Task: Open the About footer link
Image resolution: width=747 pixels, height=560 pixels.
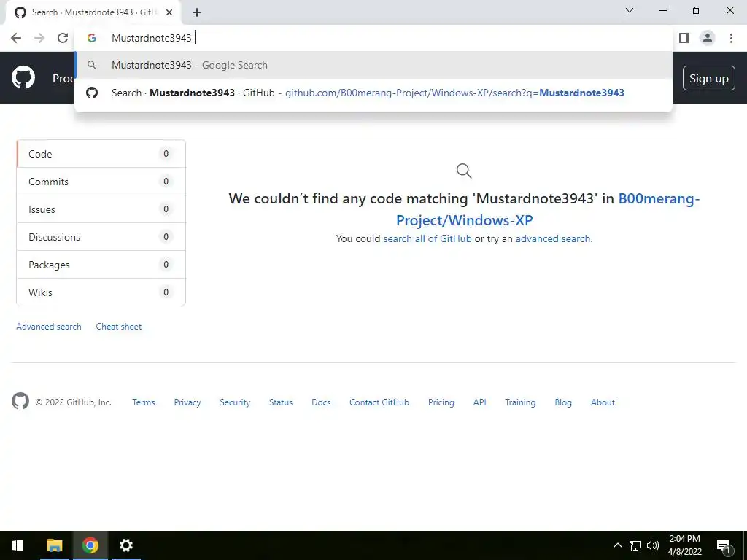Action: [x=603, y=402]
